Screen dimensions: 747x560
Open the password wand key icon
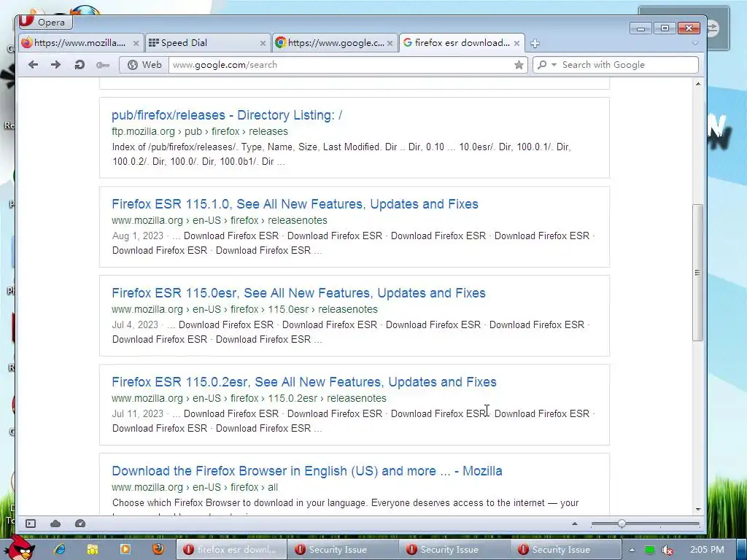(102, 65)
